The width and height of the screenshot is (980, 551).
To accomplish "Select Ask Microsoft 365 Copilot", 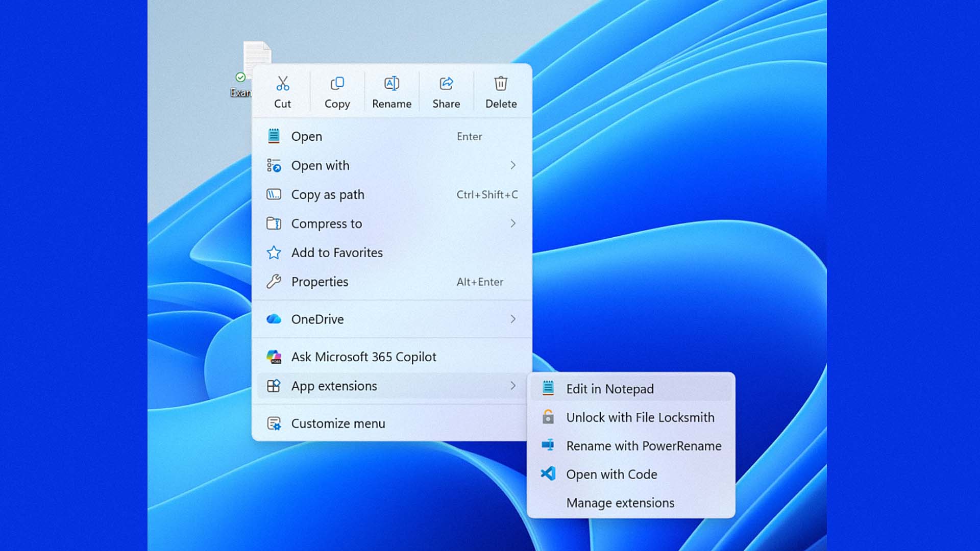I will pos(392,357).
